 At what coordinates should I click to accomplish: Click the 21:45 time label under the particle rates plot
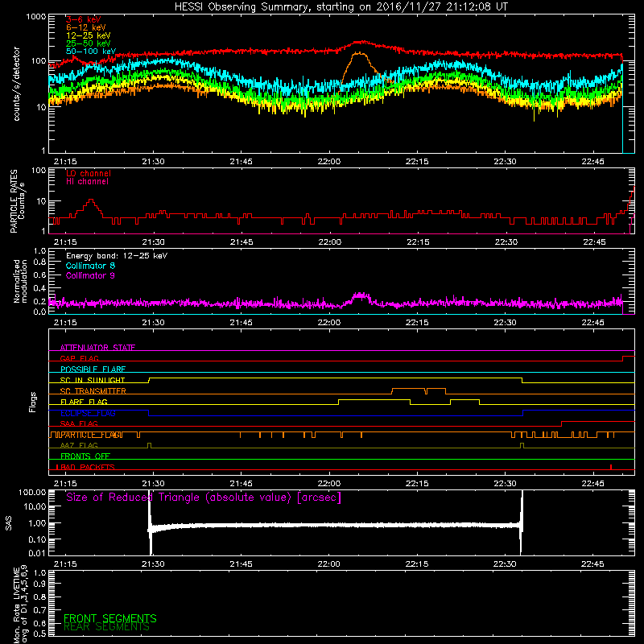coord(241,242)
